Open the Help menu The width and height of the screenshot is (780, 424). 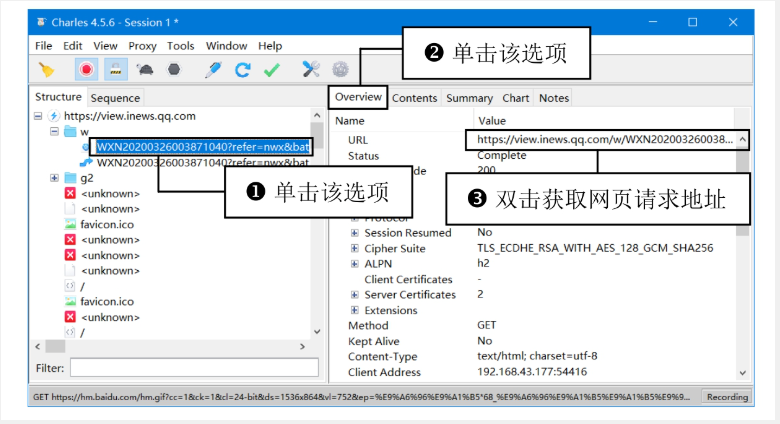coord(270,46)
